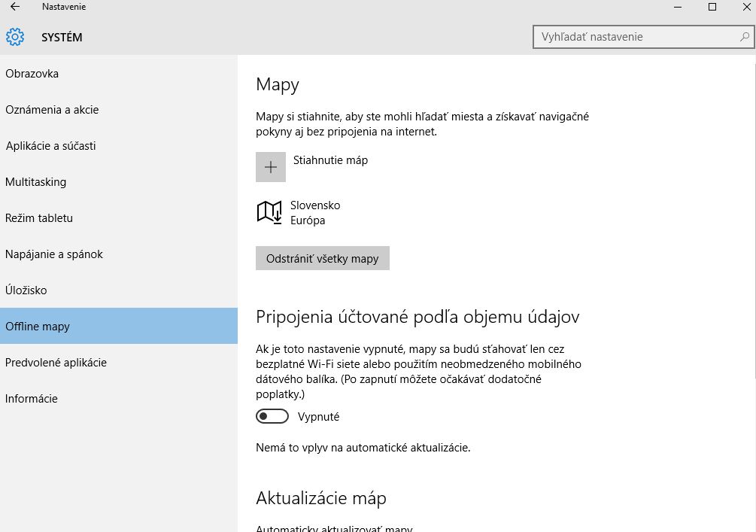The height and width of the screenshot is (532, 756).
Task: Toggle the metered connections switch
Action: click(x=272, y=416)
